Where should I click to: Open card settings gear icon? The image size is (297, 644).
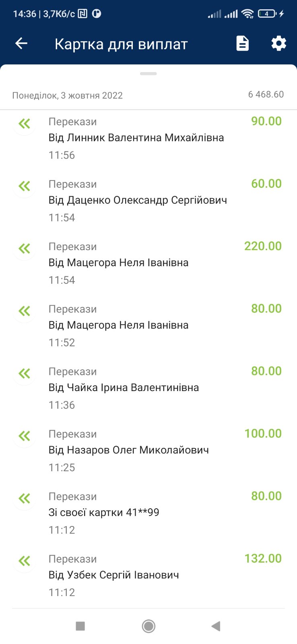point(278,43)
